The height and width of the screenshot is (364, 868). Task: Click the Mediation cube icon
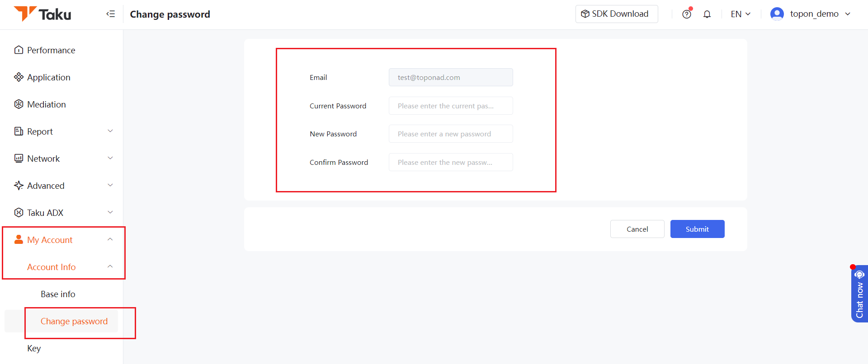[x=19, y=104]
